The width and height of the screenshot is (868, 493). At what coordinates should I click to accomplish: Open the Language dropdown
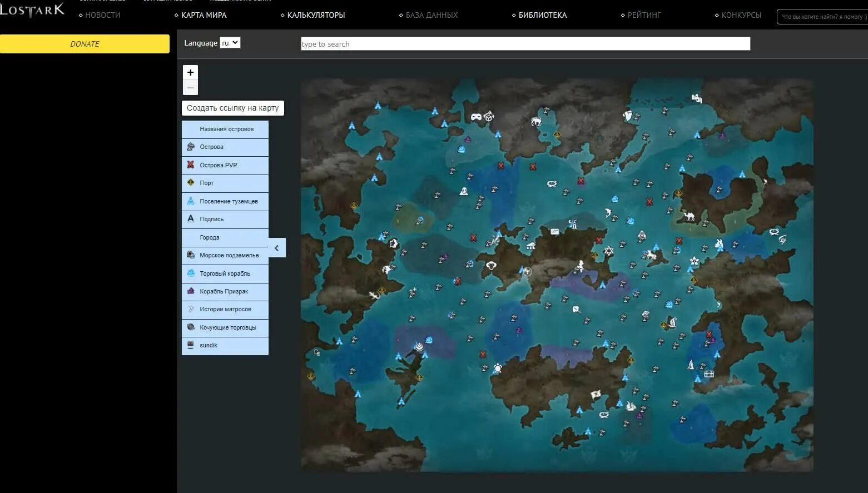(x=230, y=43)
